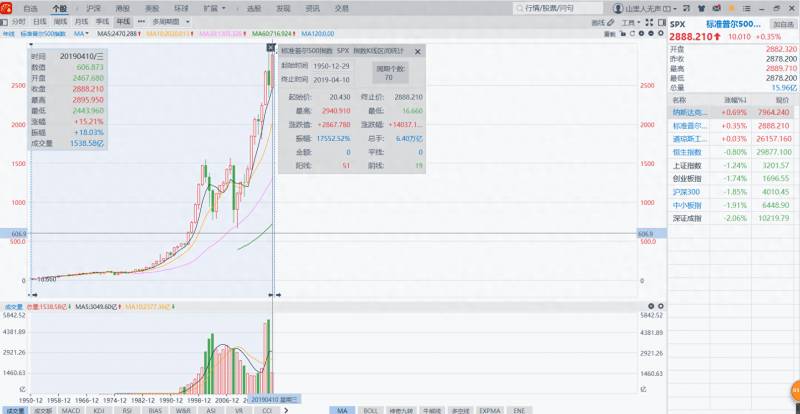The height and width of the screenshot is (414, 800).
Task: Open the 资讯 news menu
Action: 312,9
